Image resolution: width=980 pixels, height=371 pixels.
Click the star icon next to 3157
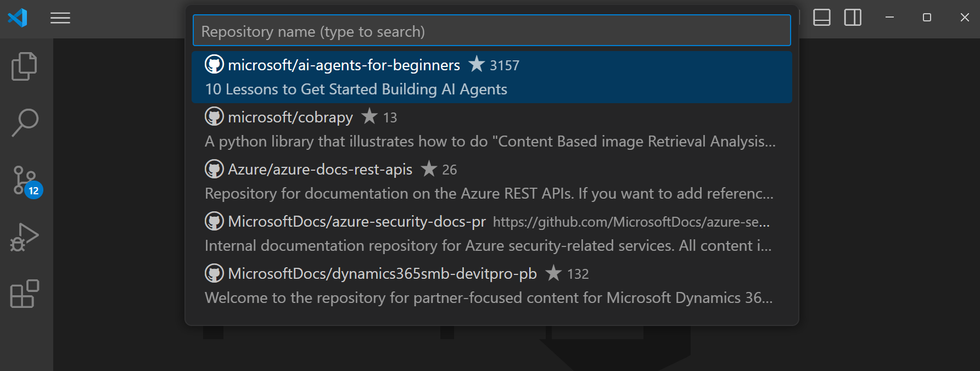pos(477,64)
